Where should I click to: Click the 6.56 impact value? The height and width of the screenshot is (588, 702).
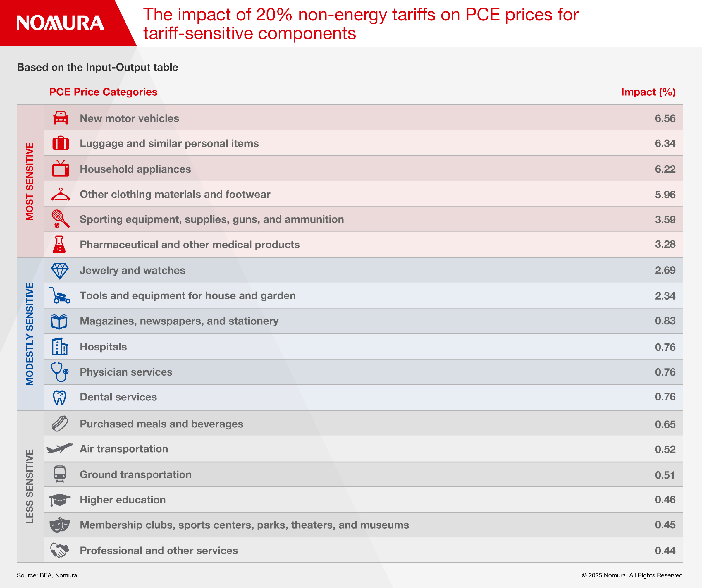665,118
